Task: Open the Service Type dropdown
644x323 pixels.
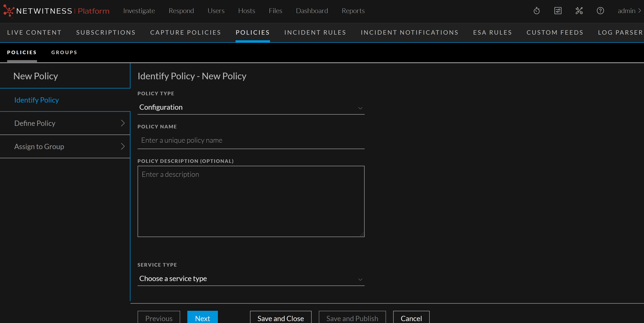Action: click(x=251, y=279)
